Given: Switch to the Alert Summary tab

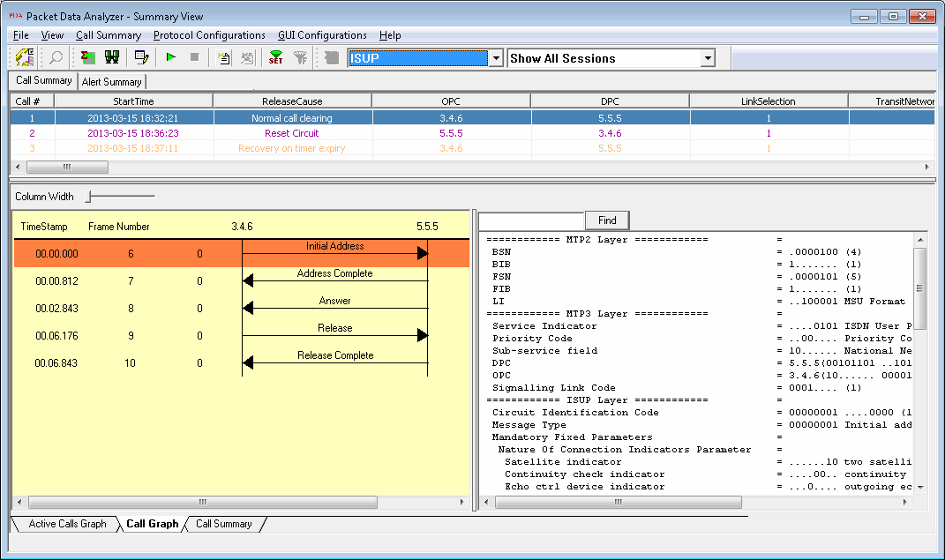Looking at the screenshot, I should (112, 82).
